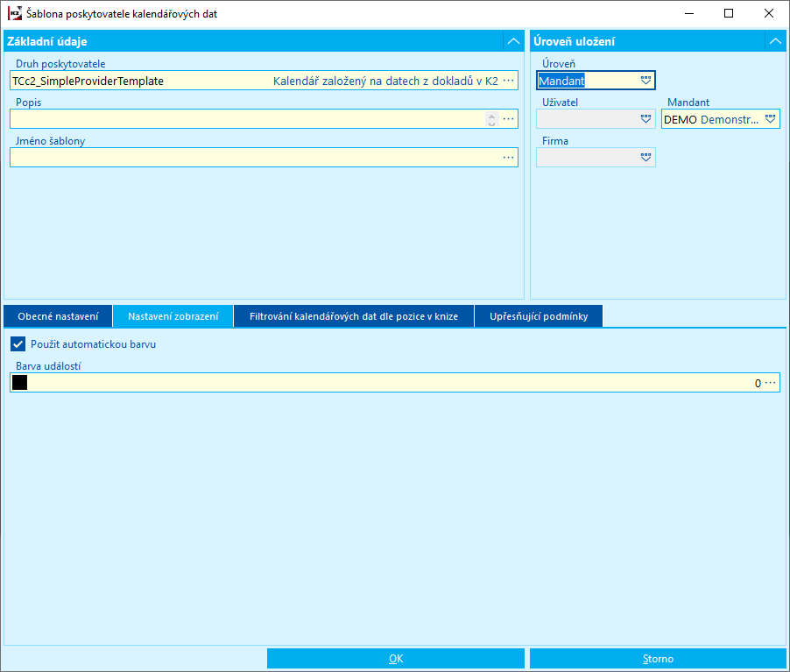
Task: Toggle Použít automatickou barvu checkbox
Action: point(18,344)
